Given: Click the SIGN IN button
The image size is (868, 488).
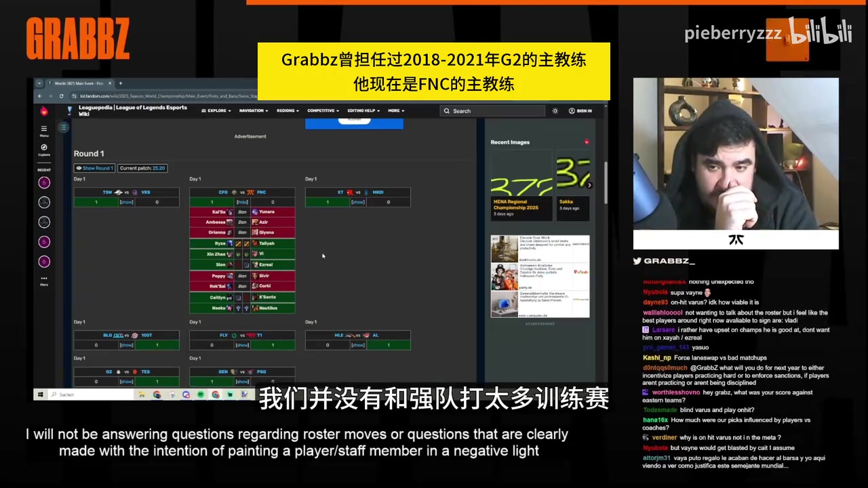Looking at the screenshot, I should (x=584, y=110).
